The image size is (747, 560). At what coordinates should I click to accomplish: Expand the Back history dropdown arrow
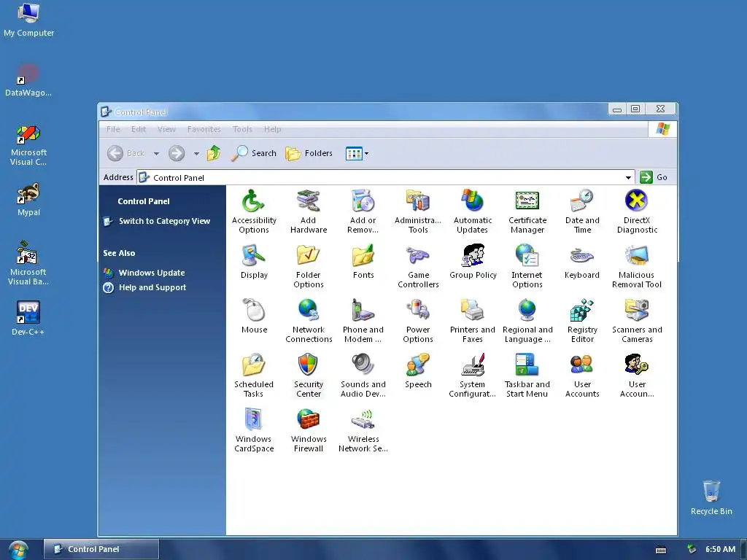156,153
